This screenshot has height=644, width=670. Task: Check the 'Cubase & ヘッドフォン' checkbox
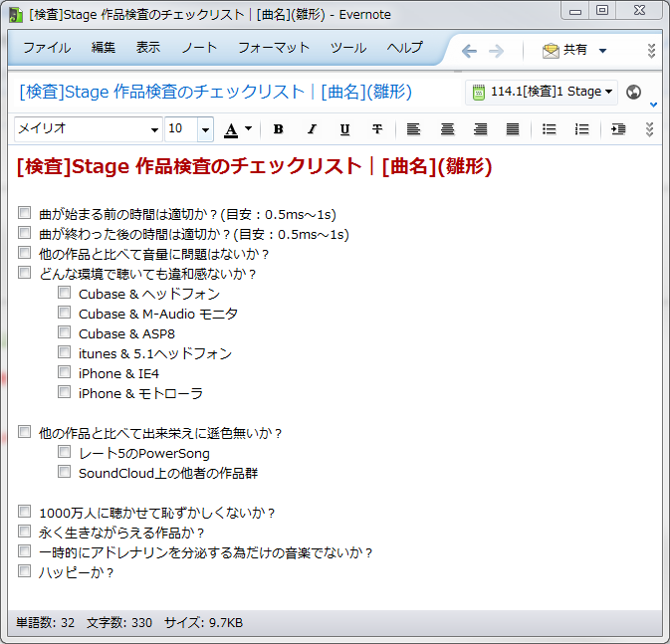tap(65, 294)
